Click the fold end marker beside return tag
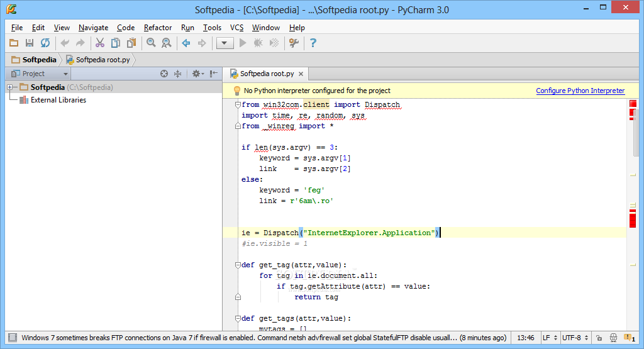Viewport: 644px width, 349px height. (x=238, y=297)
